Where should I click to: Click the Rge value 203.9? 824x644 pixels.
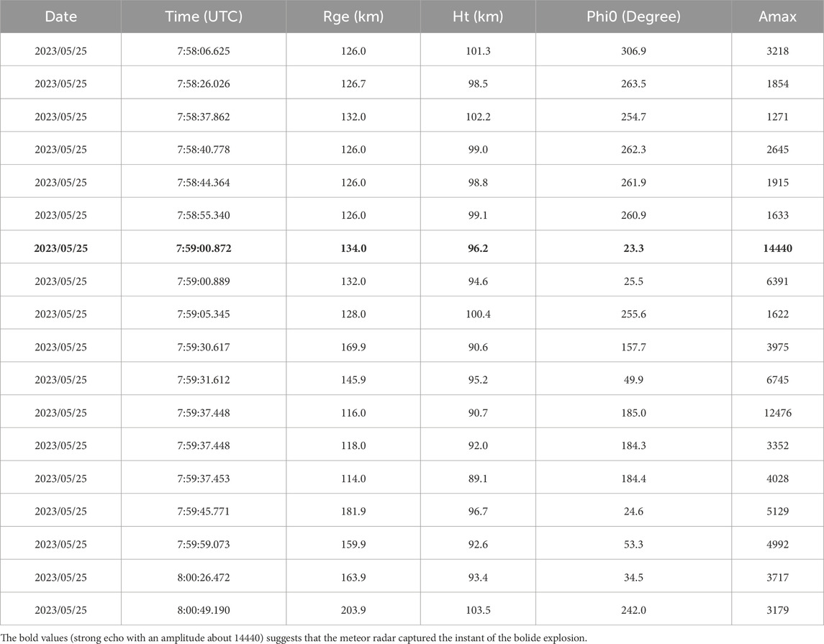(353, 609)
